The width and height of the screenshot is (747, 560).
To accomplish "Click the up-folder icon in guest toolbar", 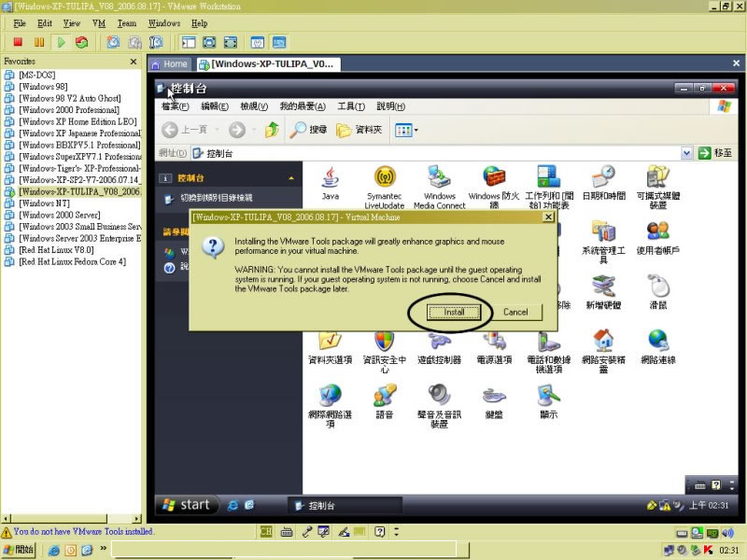I will tap(272, 130).
